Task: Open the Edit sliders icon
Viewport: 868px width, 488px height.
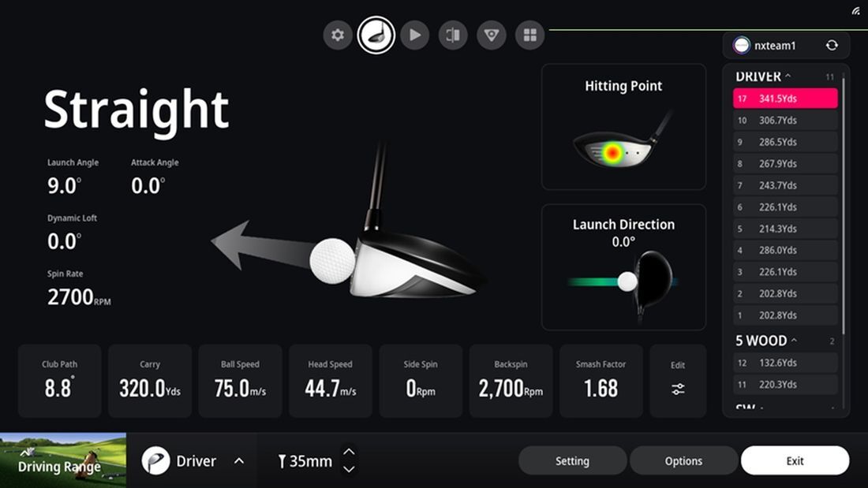Action: pos(678,389)
